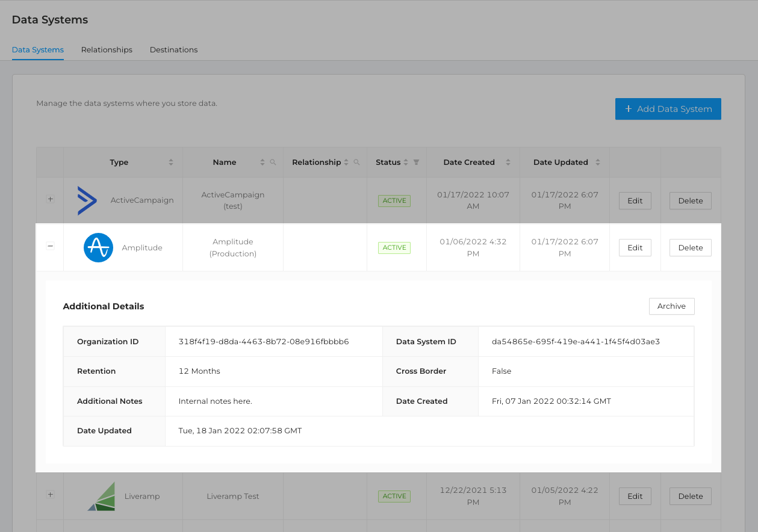Click the date "Tue, 18 Jan 2022 02:07:58 GMT"
The height and width of the screenshot is (532, 758).
[240, 431]
